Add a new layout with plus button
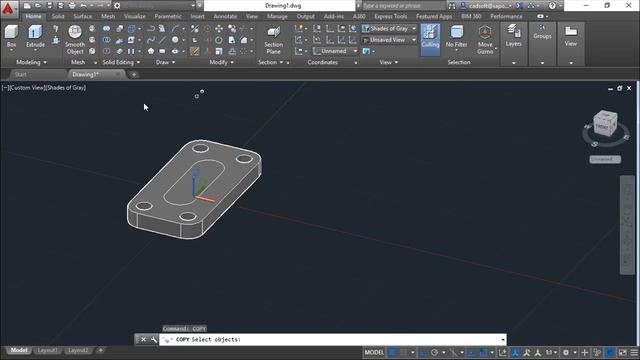Image resolution: width=640 pixels, height=360 pixels. (100, 351)
